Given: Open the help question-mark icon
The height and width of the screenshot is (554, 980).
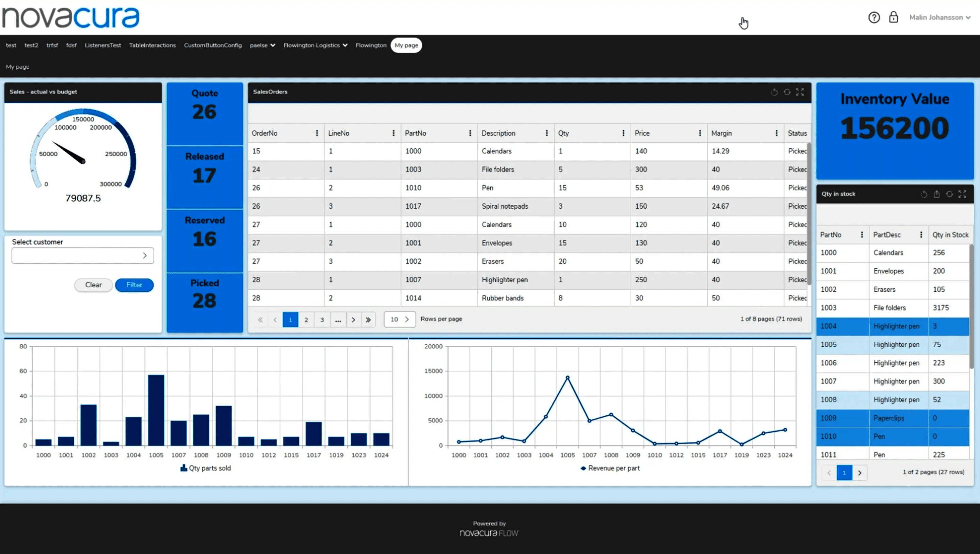Looking at the screenshot, I should (x=874, y=17).
